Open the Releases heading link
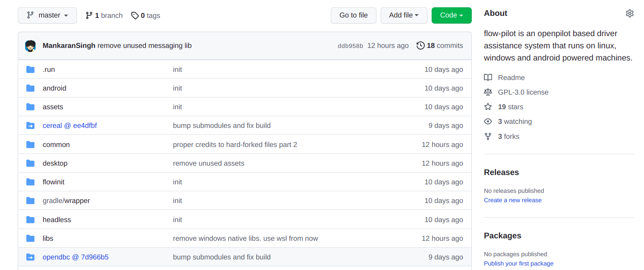This screenshot has height=270, width=644. (501, 172)
